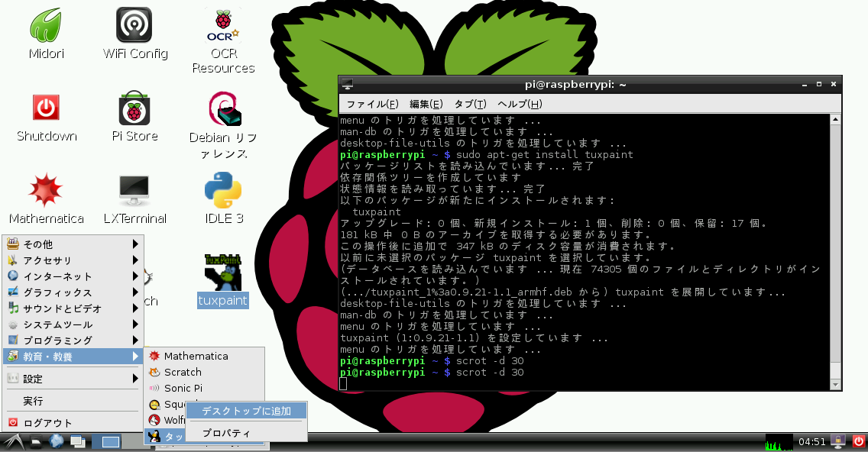Expand the プログラミング menu category
This screenshot has width=868, height=452.
[x=73, y=341]
